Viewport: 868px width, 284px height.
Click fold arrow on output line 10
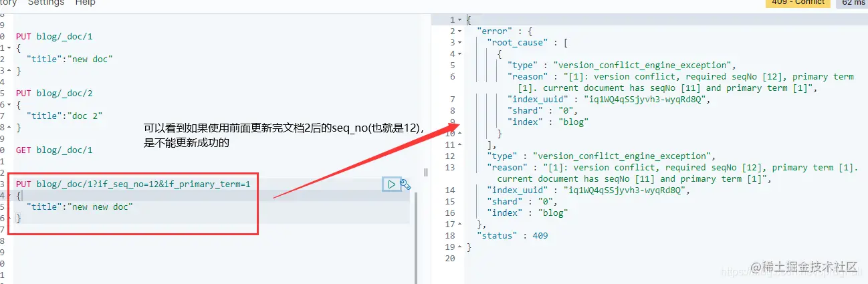tap(459, 134)
